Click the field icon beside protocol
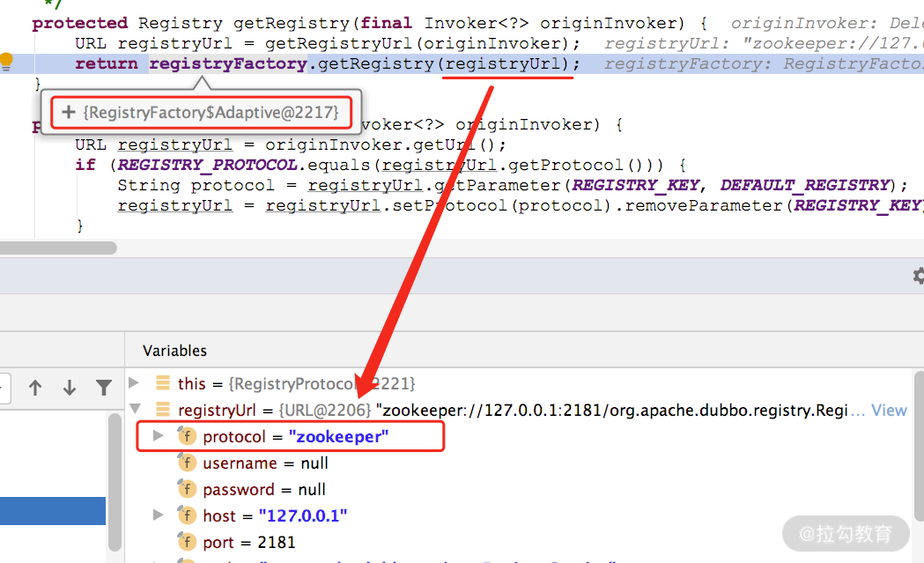The height and width of the screenshot is (563, 924). tap(186, 436)
